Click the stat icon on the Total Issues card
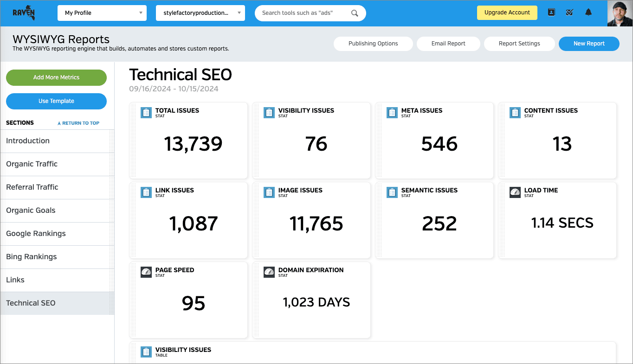This screenshot has width=633, height=364. (x=146, y=112)
